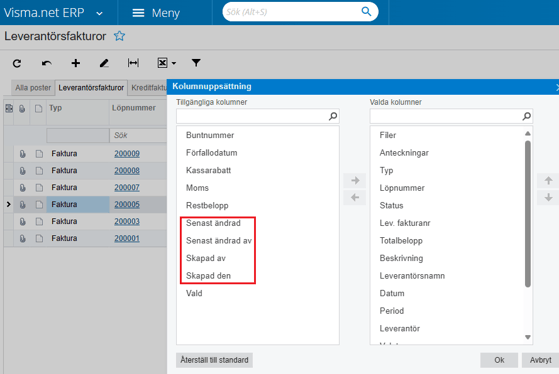Click attachment icon on row 200009
The image size is (559, 374).
[x=22, y=154]
